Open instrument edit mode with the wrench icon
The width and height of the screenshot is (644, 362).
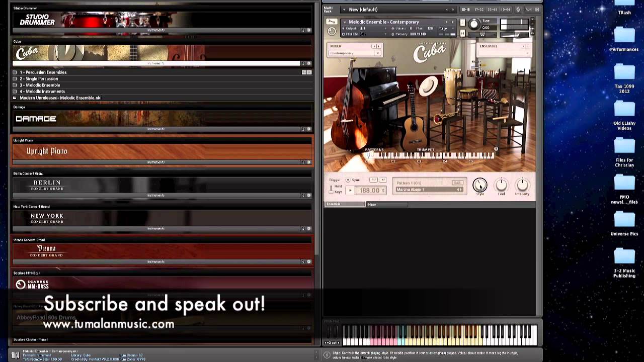332,22
